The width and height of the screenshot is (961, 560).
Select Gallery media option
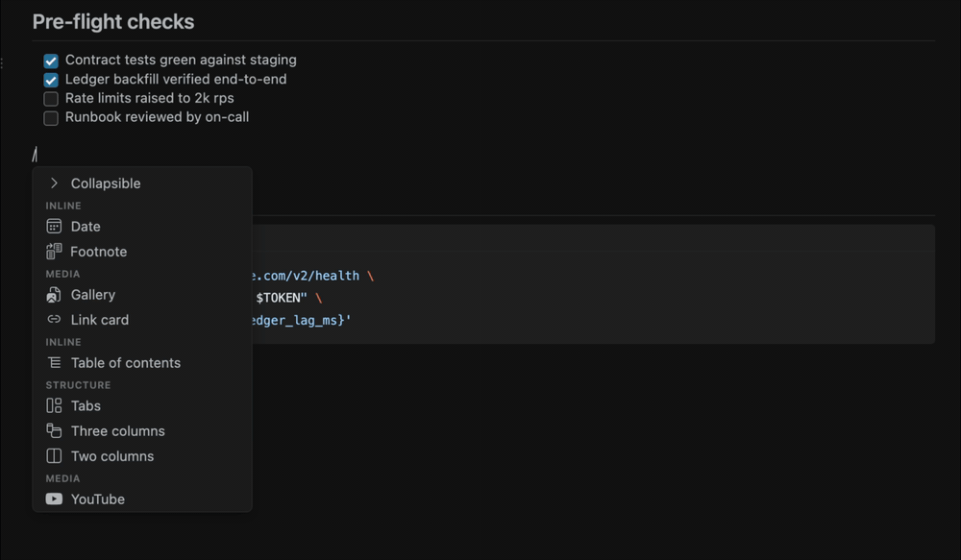(x=142, y=295)
